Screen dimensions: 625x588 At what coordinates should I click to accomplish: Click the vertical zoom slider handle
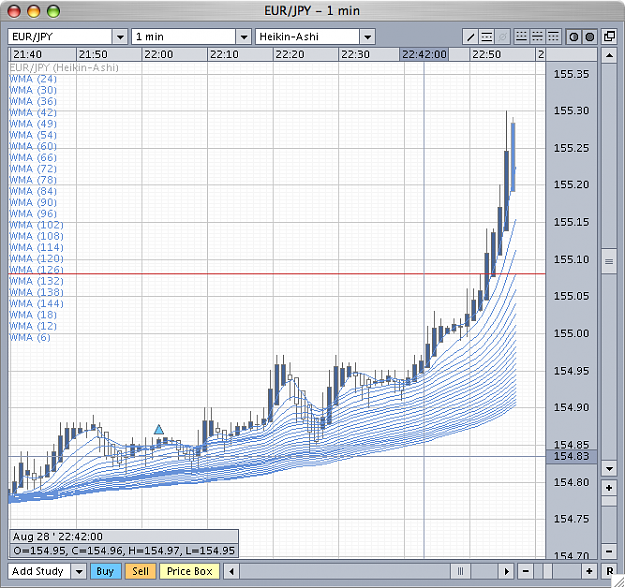click(x=609, y=501)
